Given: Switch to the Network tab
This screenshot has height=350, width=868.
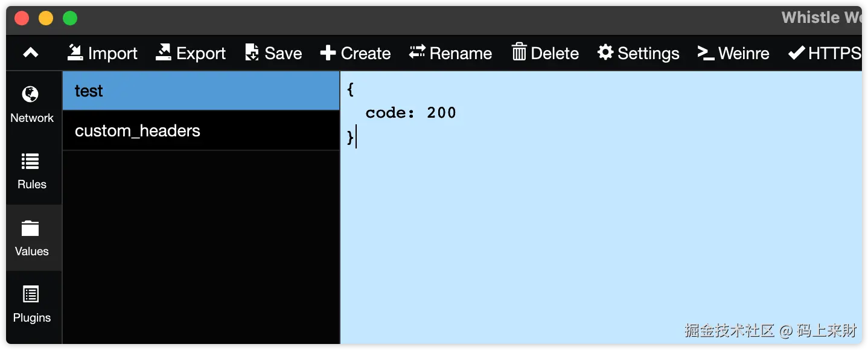Looking at the screenshot, I should pyautogui.click(x=31, y=104).
